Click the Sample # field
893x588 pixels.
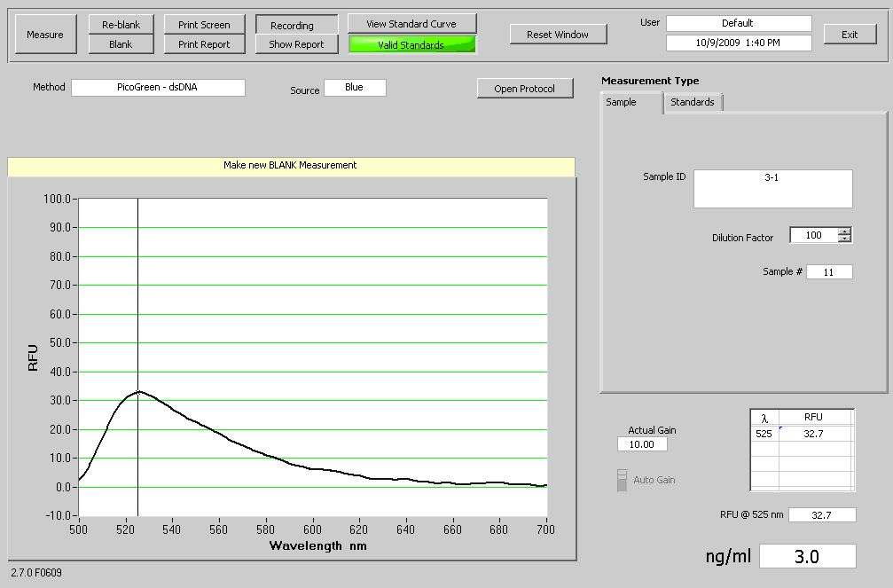[x=829, y=271]
